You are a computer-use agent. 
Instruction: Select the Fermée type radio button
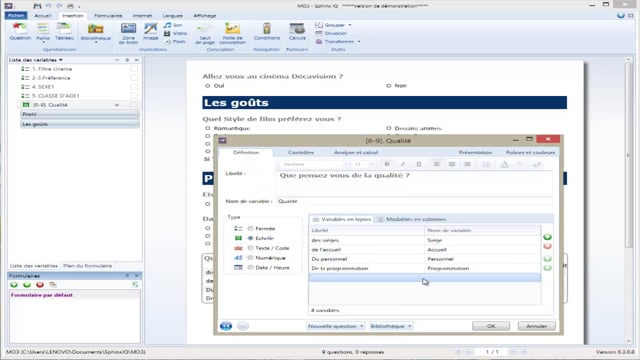[250, 229]
